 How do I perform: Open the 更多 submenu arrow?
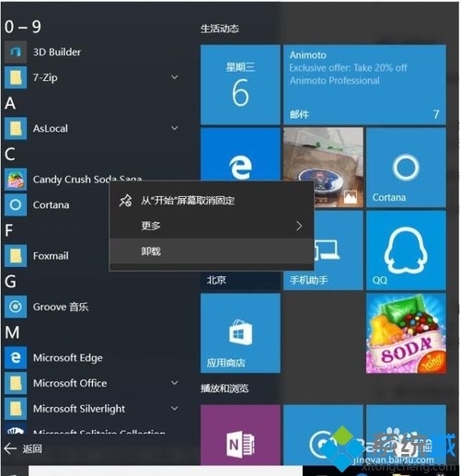(x=299, y=226)
